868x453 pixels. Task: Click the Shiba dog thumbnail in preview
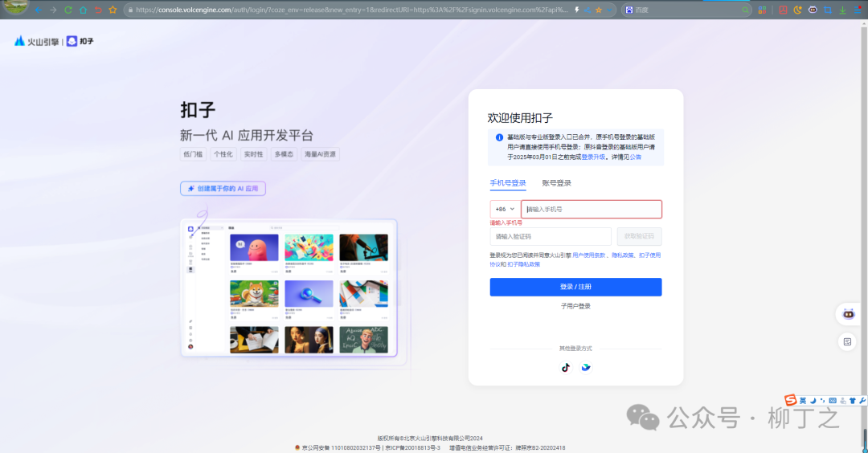pyautogui.click(x=254, y=294)
